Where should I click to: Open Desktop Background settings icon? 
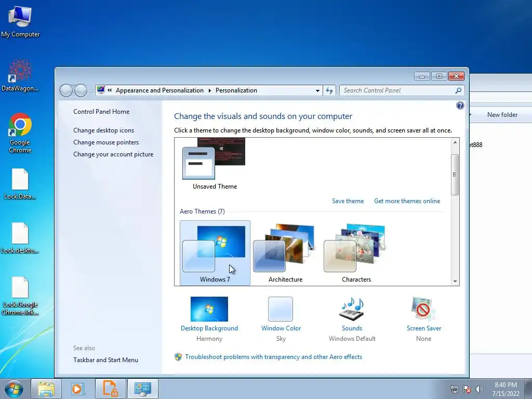[x=209, y=309]
